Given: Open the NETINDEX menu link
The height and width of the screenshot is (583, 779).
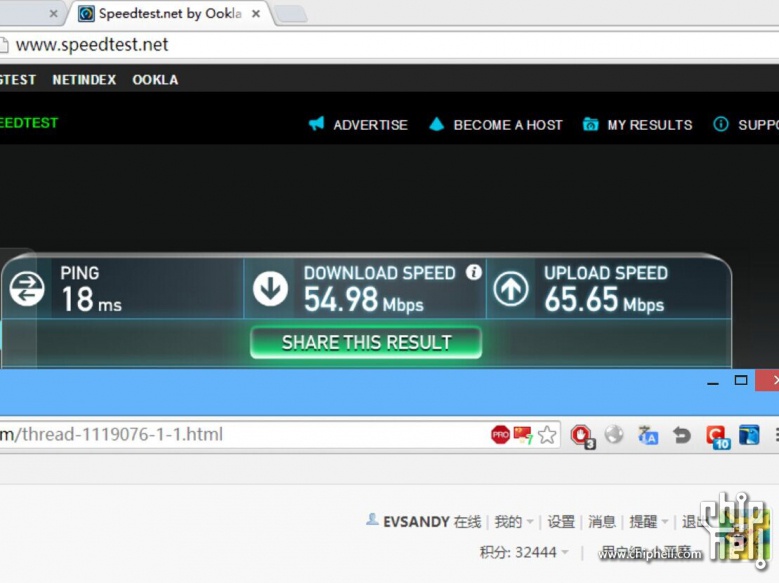Looking at the screenshot, I should tap(84, 80).
